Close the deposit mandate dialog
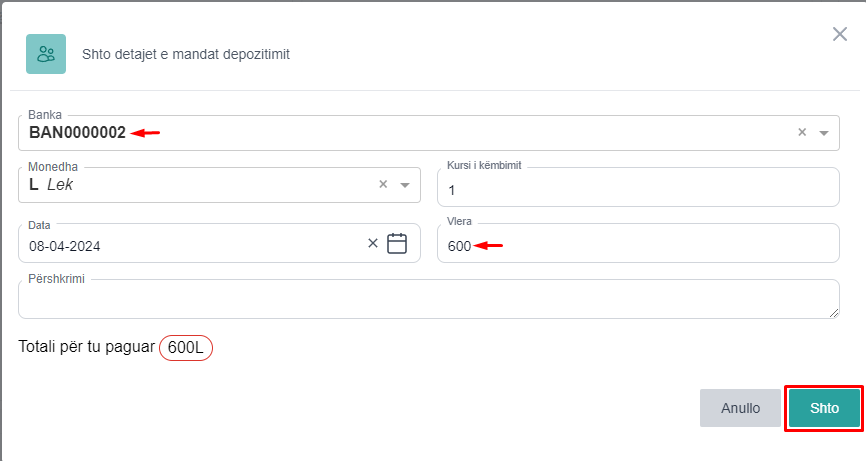Screen dimensions: 866x461 (840, 35)
